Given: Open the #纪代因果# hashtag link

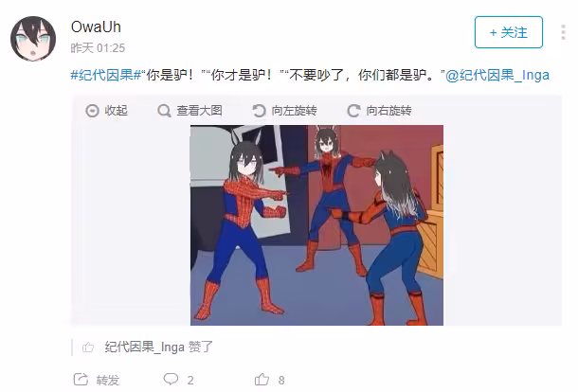Looking at the screenshot, I should point(106,75).
